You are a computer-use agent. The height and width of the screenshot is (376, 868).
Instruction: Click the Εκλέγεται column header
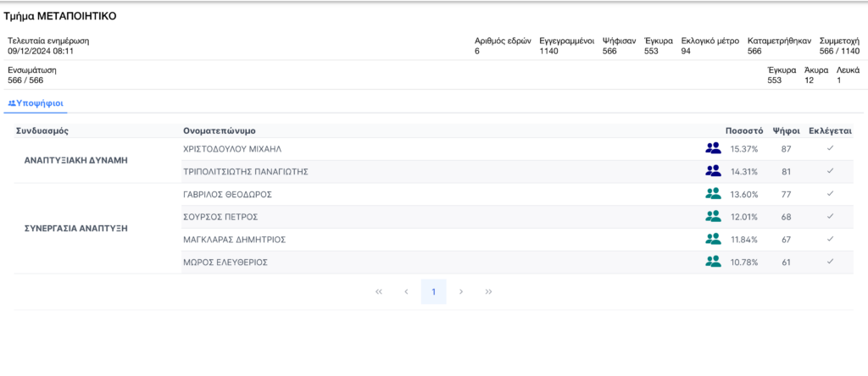tap(830, 131)
